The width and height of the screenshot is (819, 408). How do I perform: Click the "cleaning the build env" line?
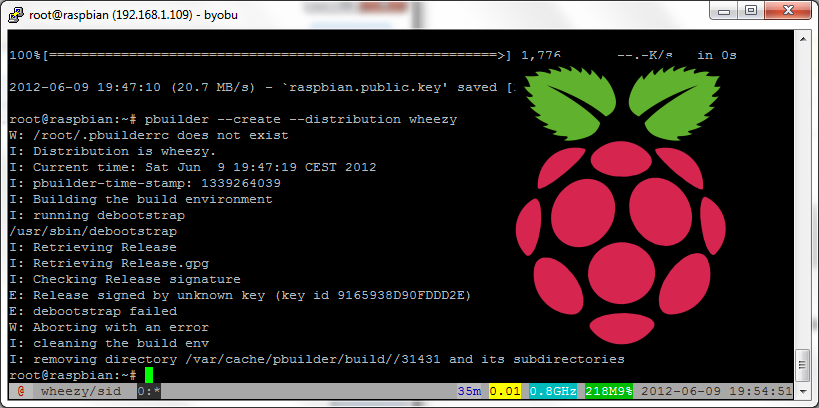109,344
